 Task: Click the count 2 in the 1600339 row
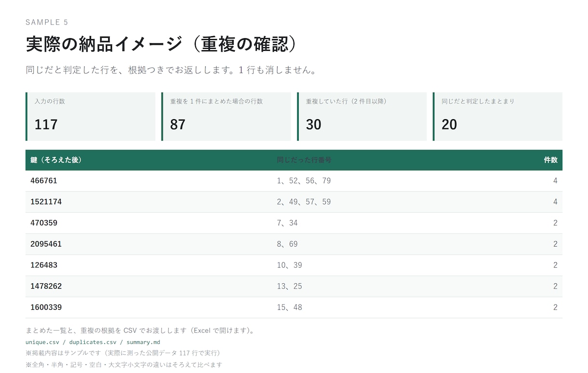(x=555, y=307)
